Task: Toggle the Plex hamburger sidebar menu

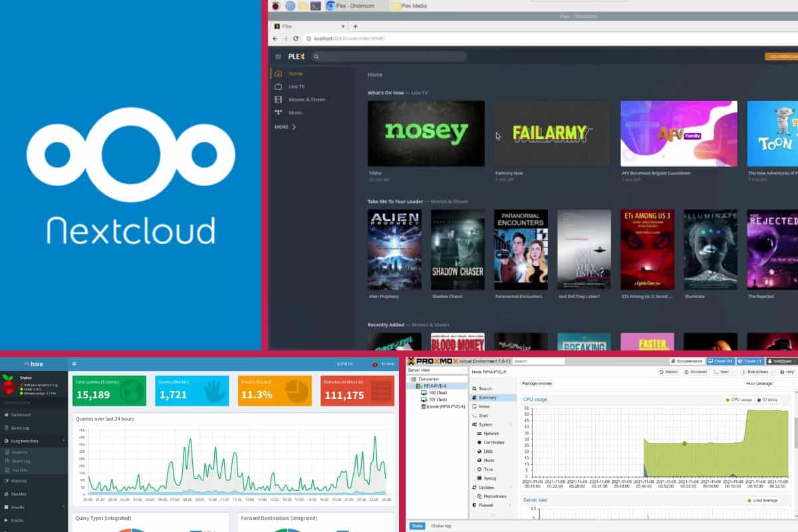Action: click(x=278, y=57)
